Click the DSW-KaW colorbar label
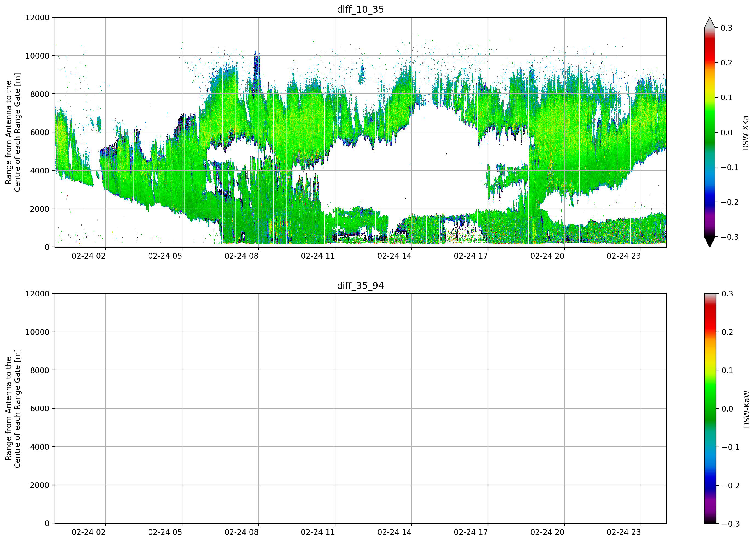The width and height of the screenshot is (756, 542). pyautogui.click(x=746, y=409)
